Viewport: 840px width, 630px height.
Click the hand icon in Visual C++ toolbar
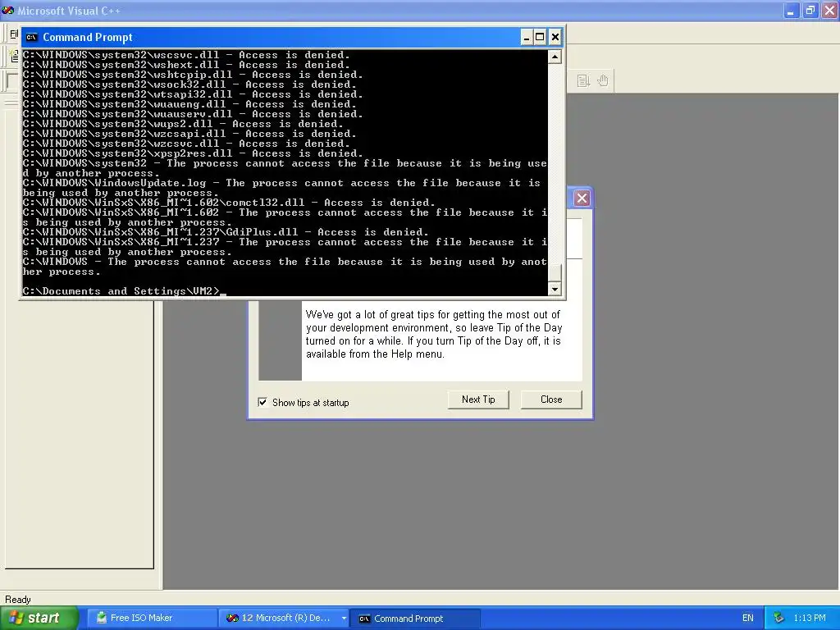click(x=603, y=81)
